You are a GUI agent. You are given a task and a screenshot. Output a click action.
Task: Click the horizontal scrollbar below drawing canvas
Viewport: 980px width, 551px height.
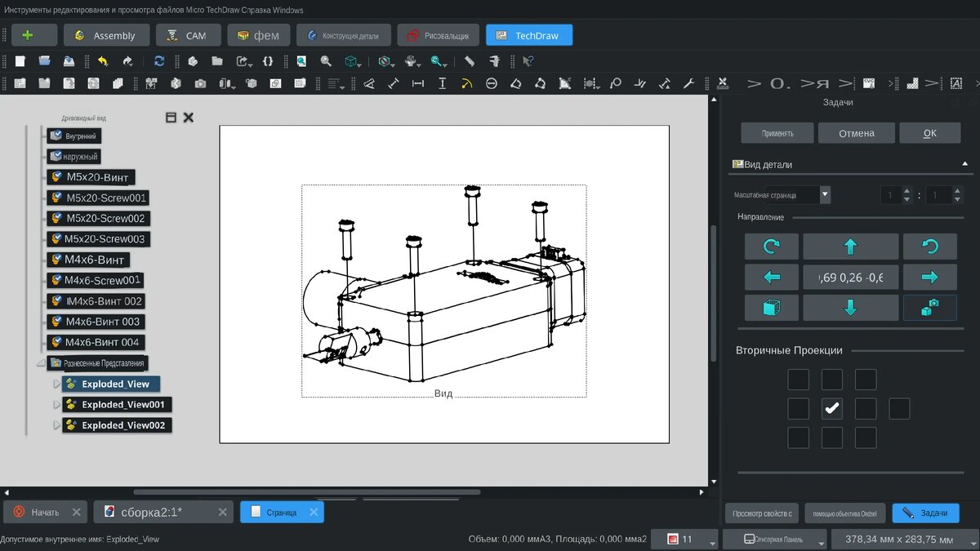pos(306,492)
